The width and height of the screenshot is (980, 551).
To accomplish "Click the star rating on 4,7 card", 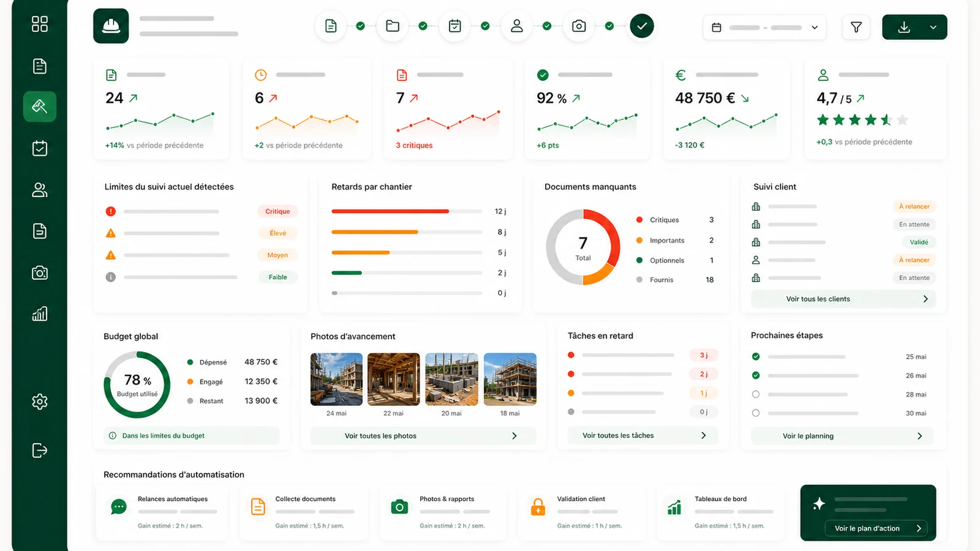I will point(862,120).
